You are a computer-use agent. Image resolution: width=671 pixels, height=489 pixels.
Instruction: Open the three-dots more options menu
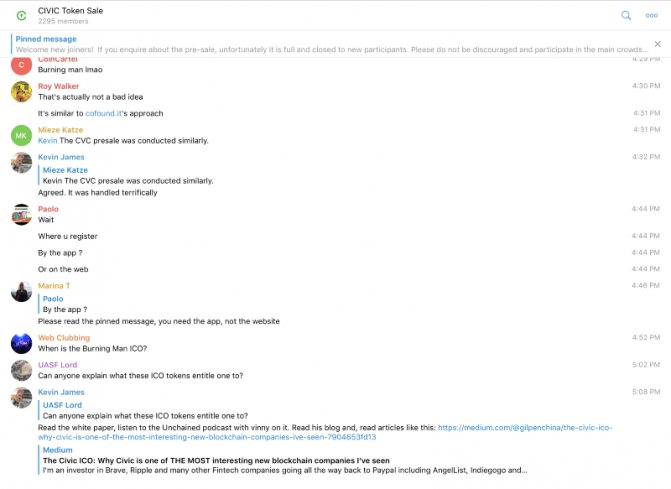point(652,15)
